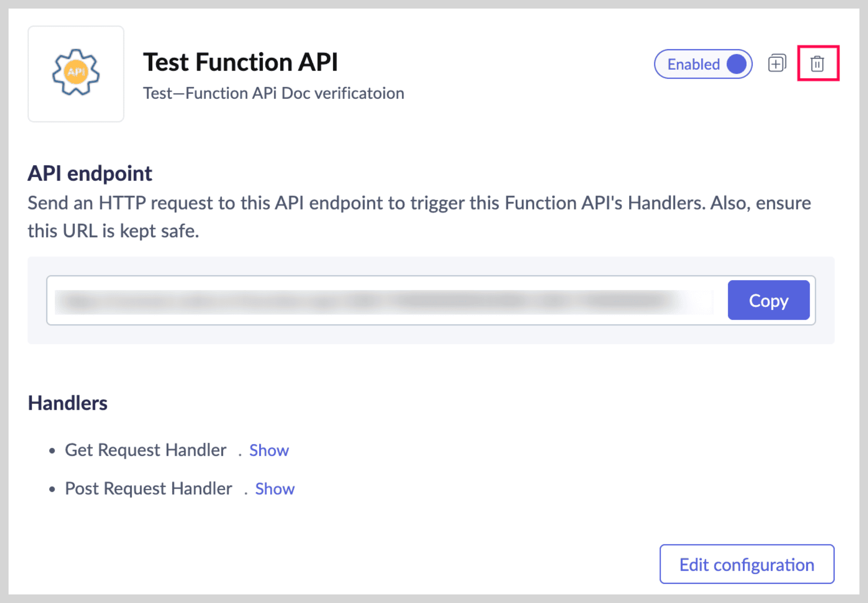Click the endpoint safety description paragraph

tap(419, 217)
